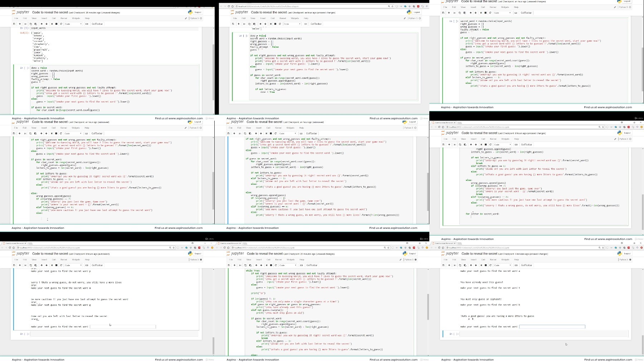Reload page in bottom-right browser window

(x=439, y=247)
